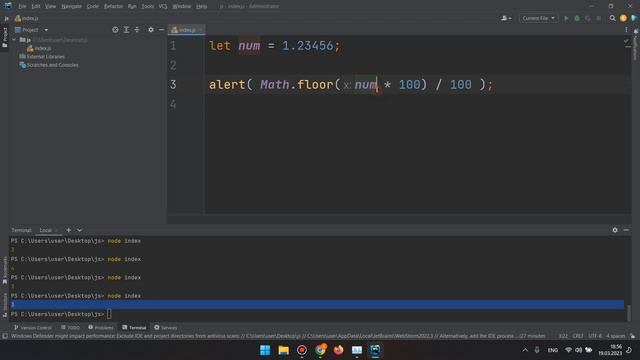Open the Tools menu
This screenshot has width=640, height=360.
(148, 7)
